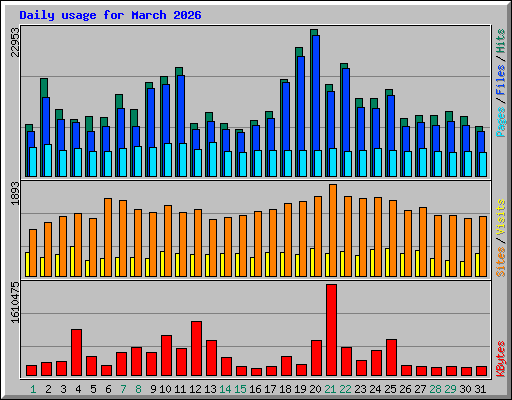Screen dimensions: 512x400
Task: Click day label 12 on the axis
Action: pos(195,389)
